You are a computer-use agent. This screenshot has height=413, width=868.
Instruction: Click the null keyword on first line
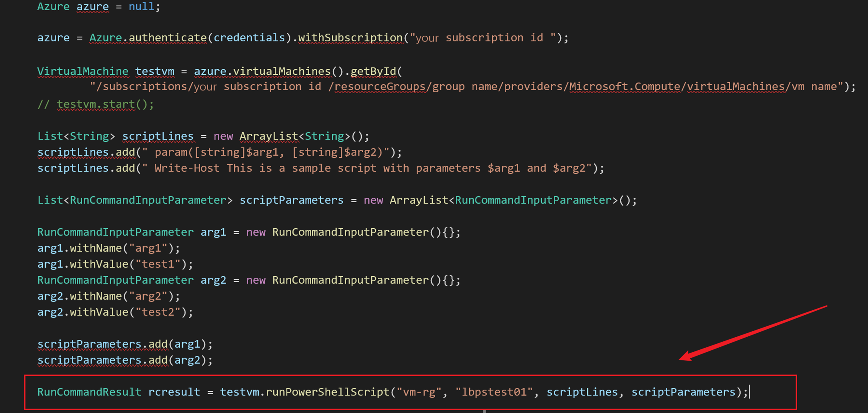click(x=141, y=6)
